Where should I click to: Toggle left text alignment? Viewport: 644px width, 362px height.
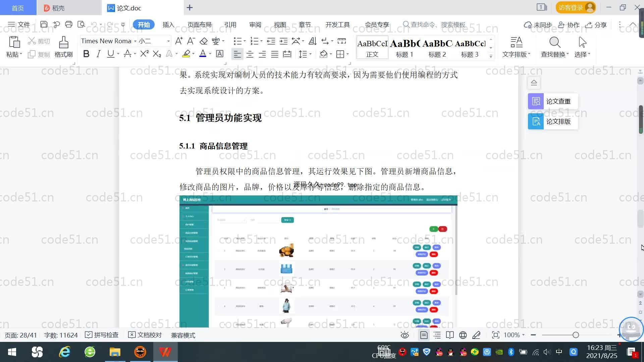coord(237,54)
